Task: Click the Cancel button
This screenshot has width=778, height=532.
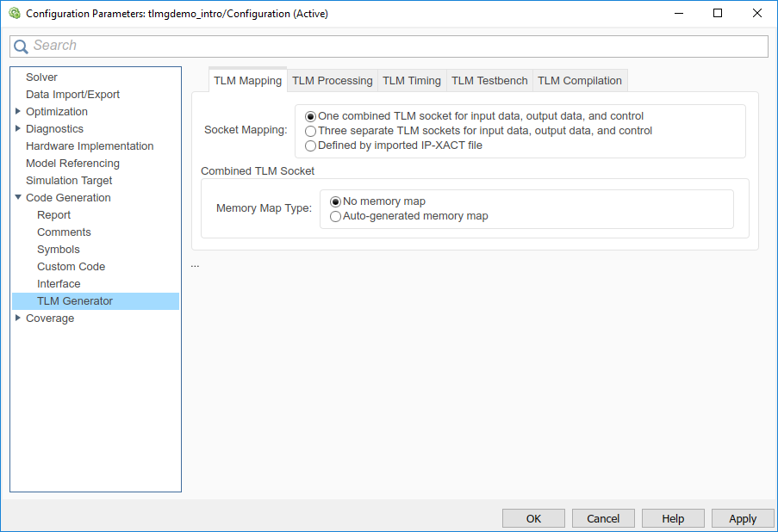Action: click(x=603, y=518)
